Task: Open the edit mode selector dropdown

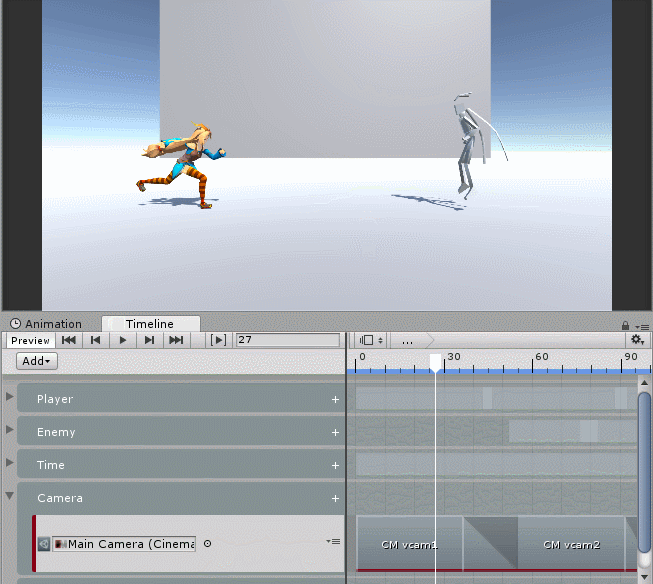Action: [x=371, y=340]
